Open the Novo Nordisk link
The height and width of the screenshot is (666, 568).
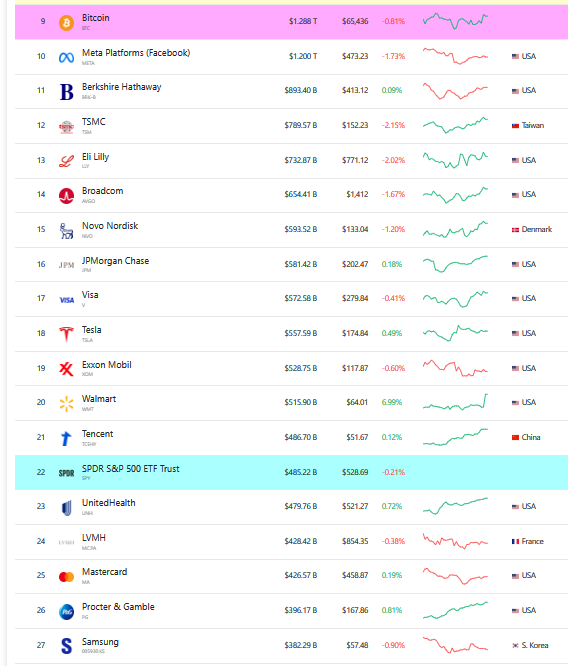(x=110, y=226)
